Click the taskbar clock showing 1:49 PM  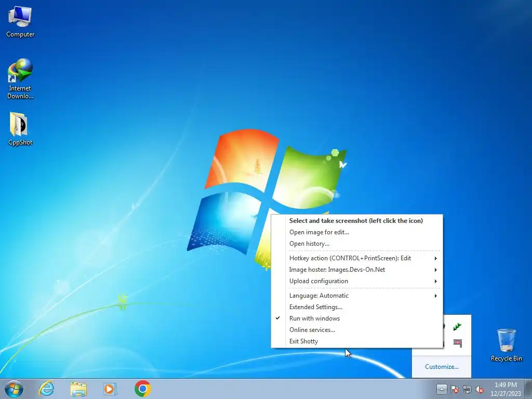click(506, 389)
